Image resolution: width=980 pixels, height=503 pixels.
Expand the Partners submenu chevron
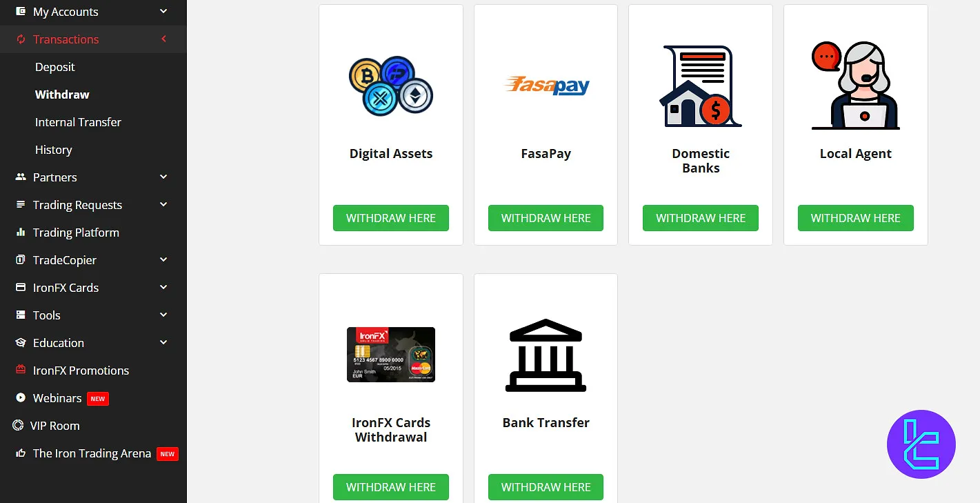coord(163,177)
